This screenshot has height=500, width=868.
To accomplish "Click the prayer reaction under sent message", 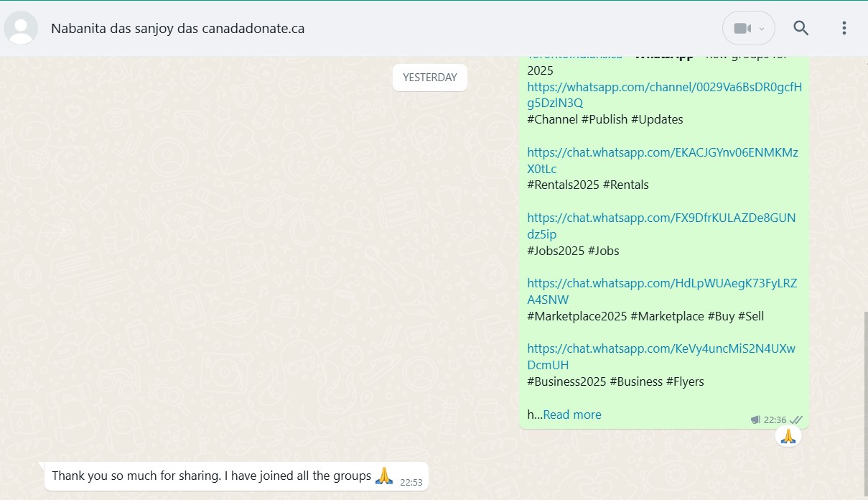I will click(788, 436).
